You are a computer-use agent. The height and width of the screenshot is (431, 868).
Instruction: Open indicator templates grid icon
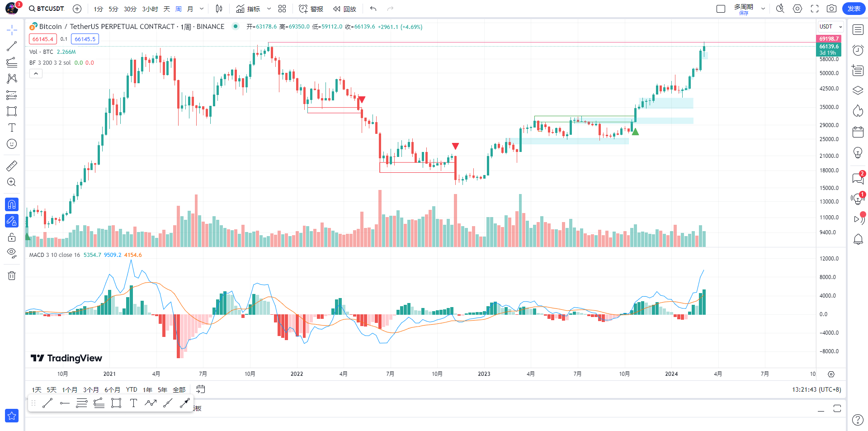tap(282, 9)
